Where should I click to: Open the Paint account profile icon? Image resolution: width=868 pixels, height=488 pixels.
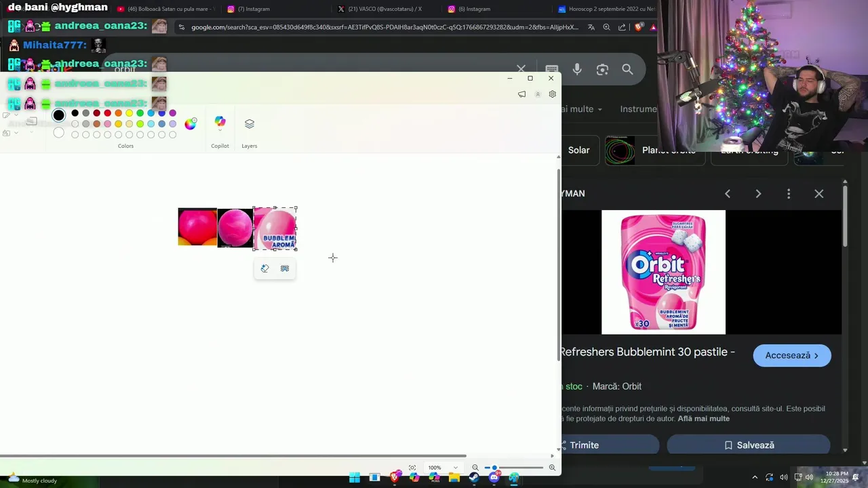coord(538,94)
